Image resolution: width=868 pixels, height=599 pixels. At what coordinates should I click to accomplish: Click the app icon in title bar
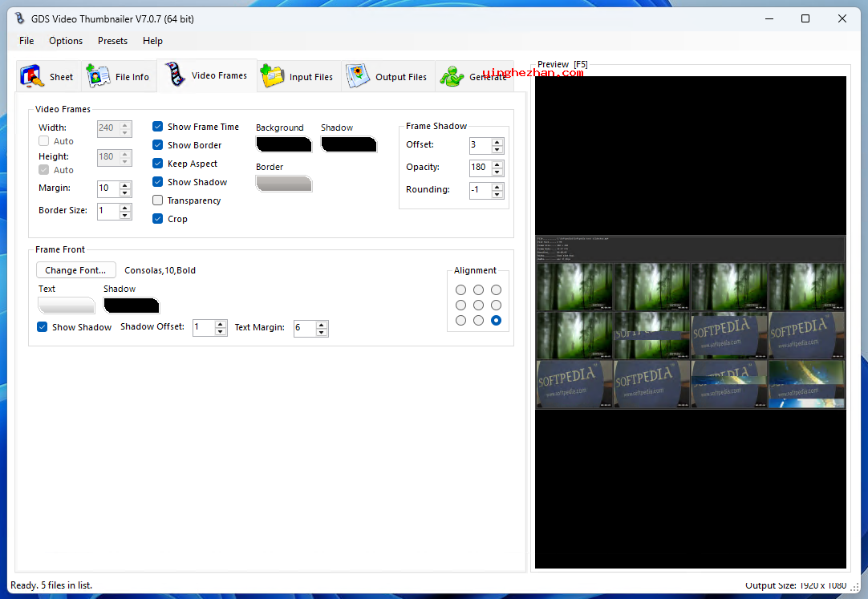20,18
